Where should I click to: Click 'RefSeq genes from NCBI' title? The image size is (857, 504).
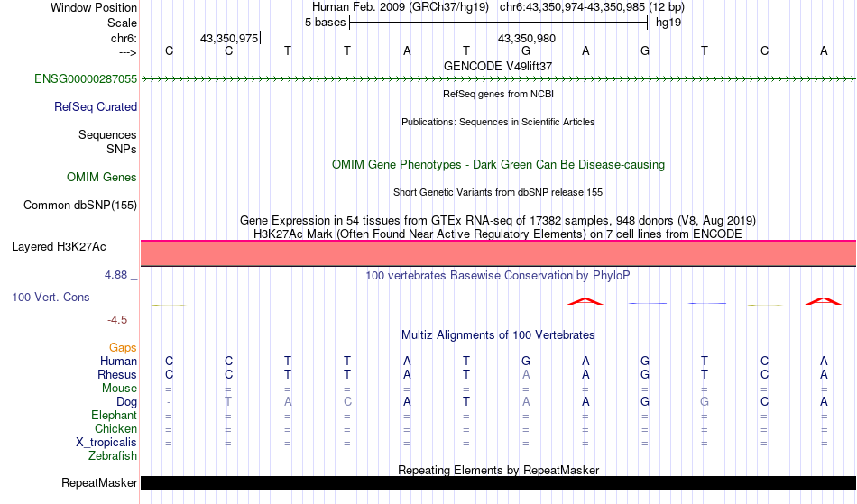499,94
